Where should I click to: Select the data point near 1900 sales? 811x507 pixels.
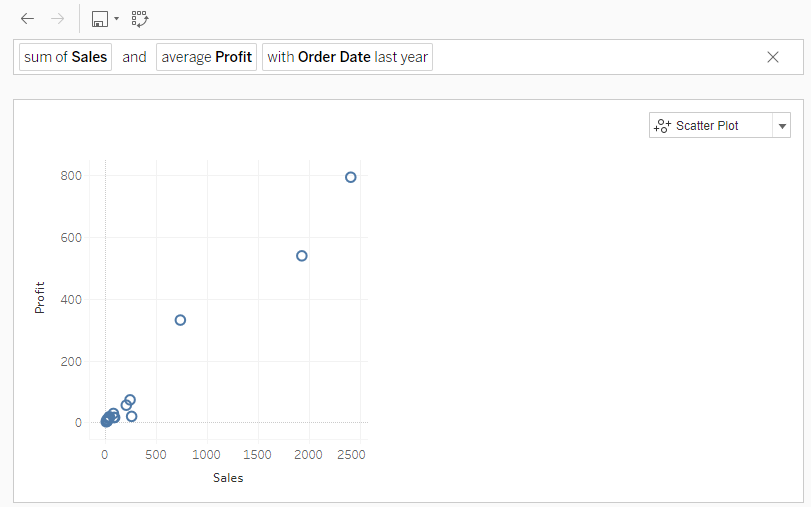tap(302, 256)
